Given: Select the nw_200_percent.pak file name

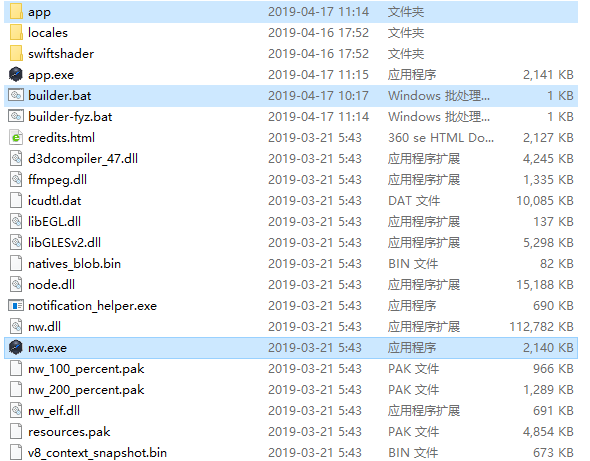Looking at the screenshot, I should click(86, 390).
